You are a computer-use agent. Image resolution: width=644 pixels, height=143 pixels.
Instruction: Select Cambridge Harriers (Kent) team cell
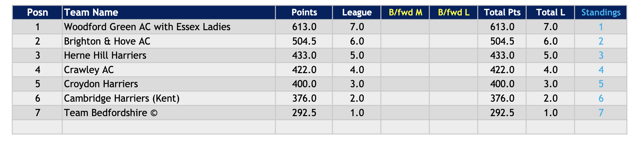[x=122, y=98]
